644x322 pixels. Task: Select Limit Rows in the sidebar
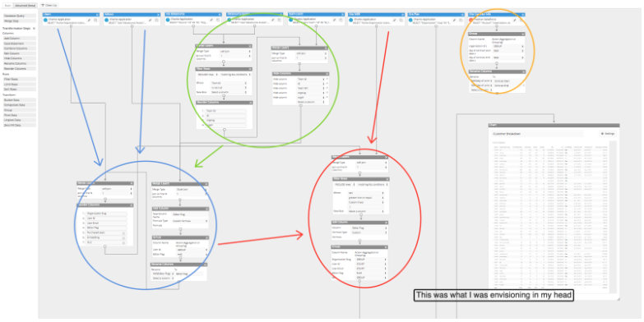pyautogui.click(x=19, y=84)
